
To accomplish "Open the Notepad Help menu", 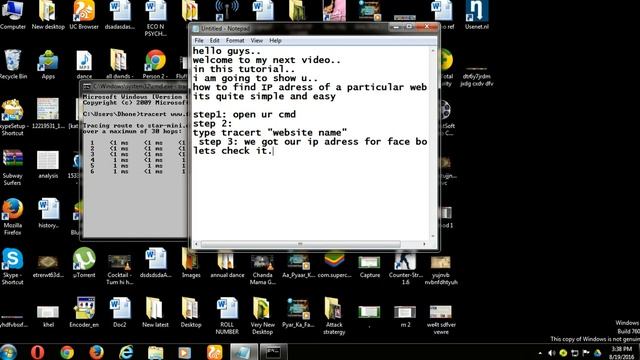I will point(275,40).
